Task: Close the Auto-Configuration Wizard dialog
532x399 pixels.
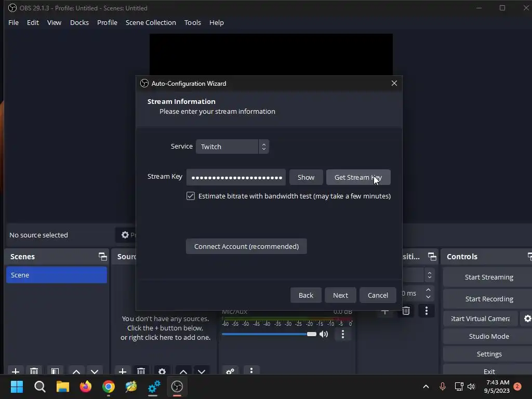Action: click(394, 83)
